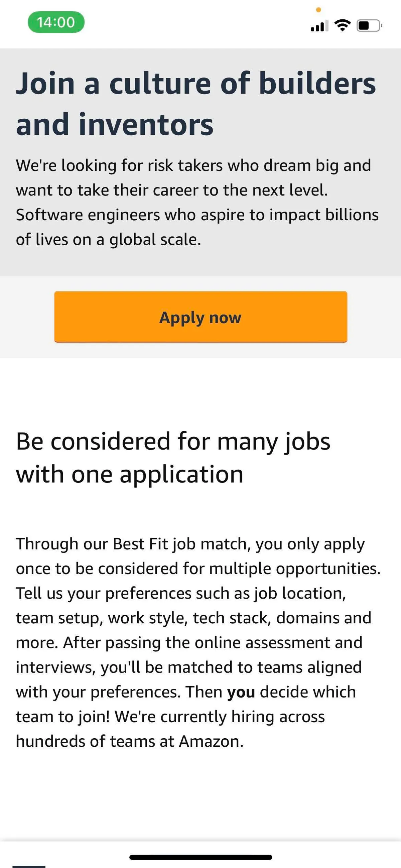Tap the orange activity indicator dot

[319, 10]
